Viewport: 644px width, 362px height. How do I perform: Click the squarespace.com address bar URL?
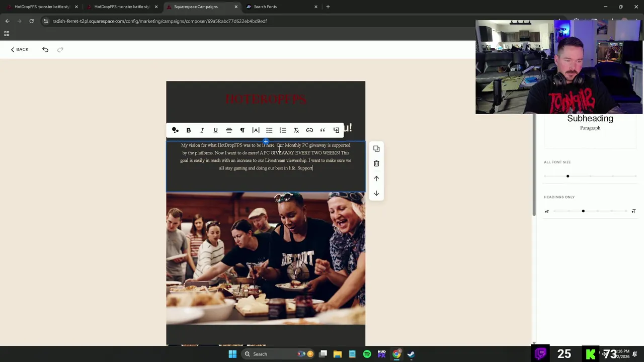point(160,21)
